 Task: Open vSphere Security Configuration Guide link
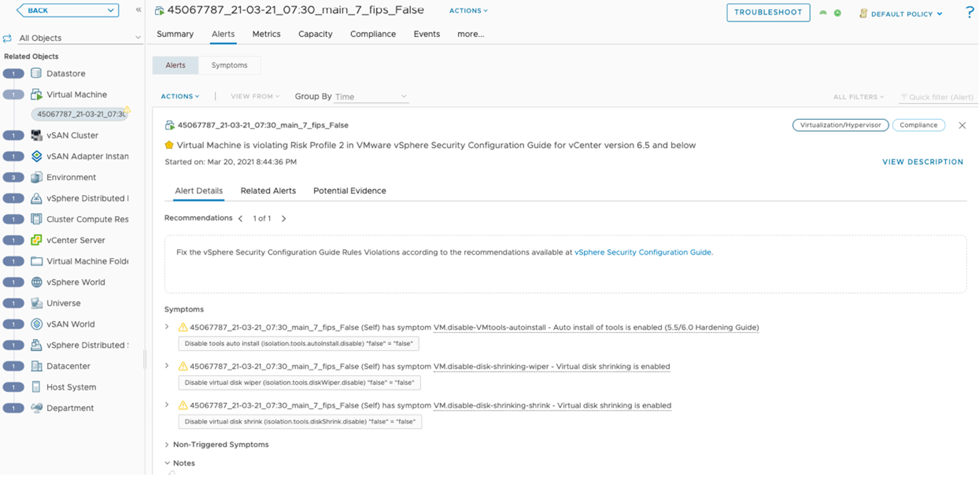point(643,252)
